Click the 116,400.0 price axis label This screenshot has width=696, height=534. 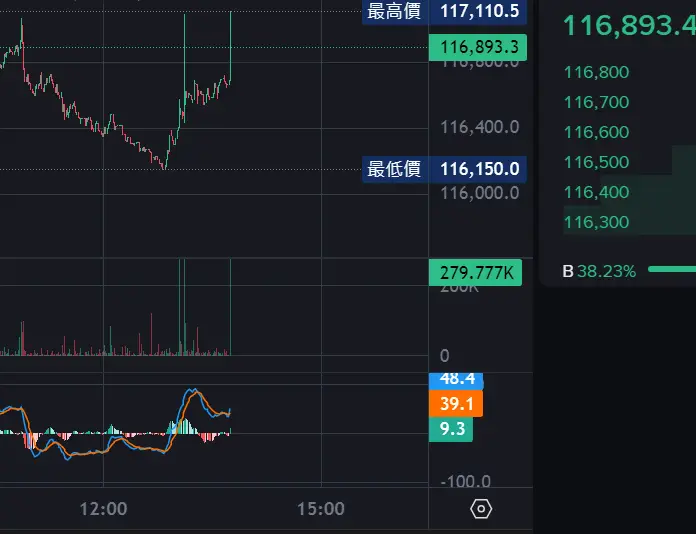(x=480, y=127)
